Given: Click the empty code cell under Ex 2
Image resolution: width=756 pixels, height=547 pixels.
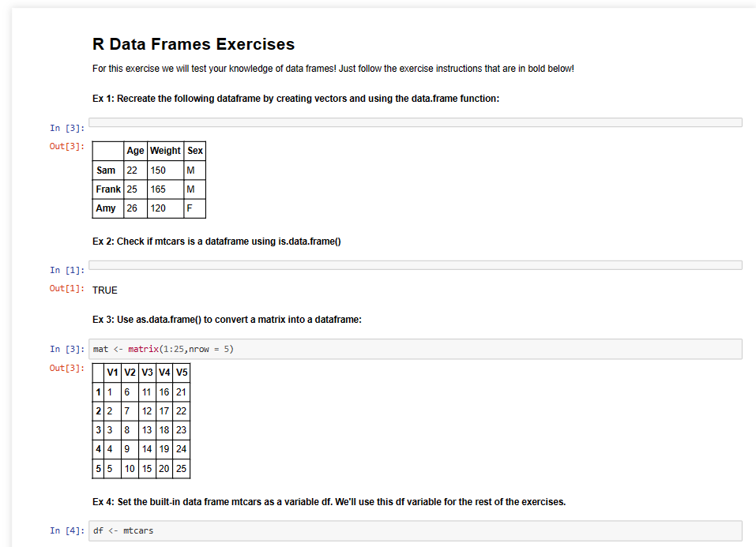Looking at the screenshot, I should pos(415,265).
